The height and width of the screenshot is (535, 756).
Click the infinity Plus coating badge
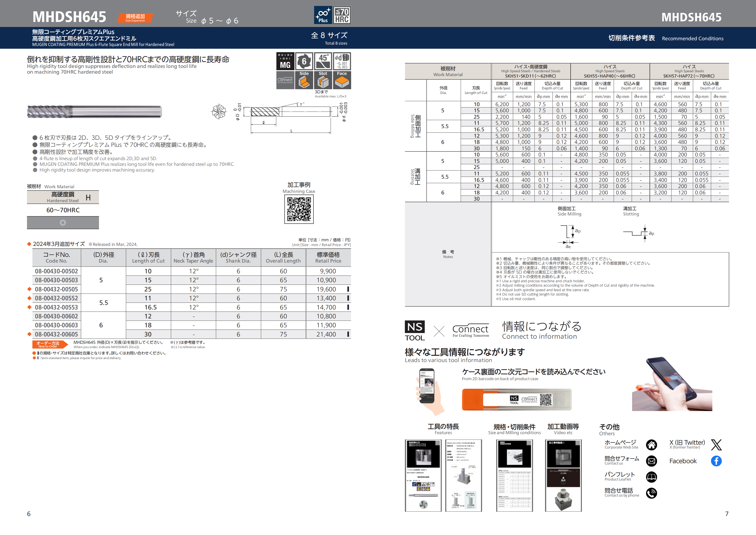click(x=323, y=15)
